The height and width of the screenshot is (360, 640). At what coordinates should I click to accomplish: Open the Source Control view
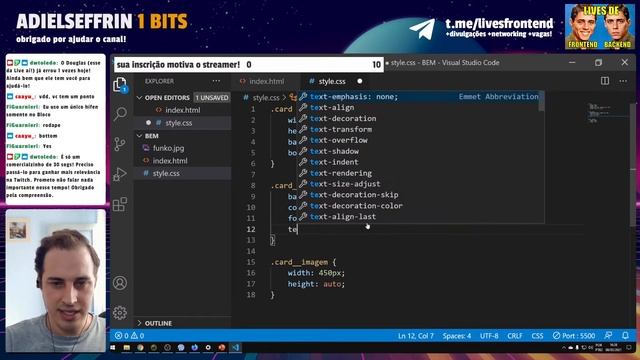point(120,144)
